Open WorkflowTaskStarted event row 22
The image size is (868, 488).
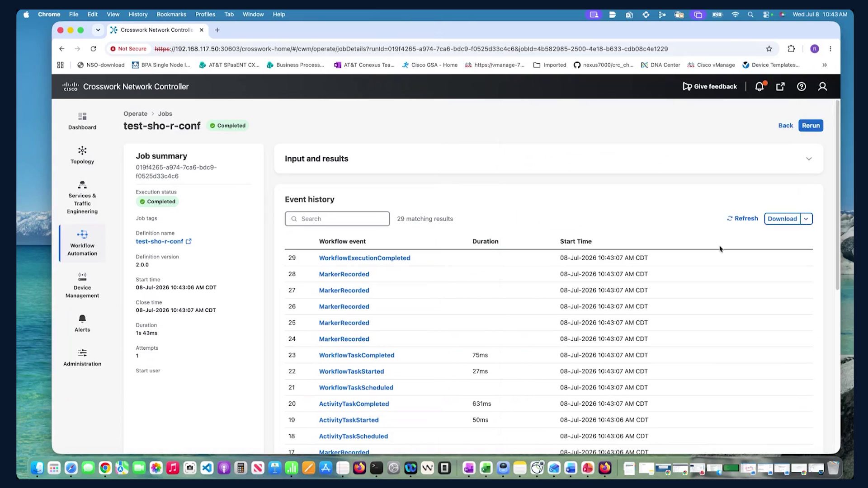(352, 371)
